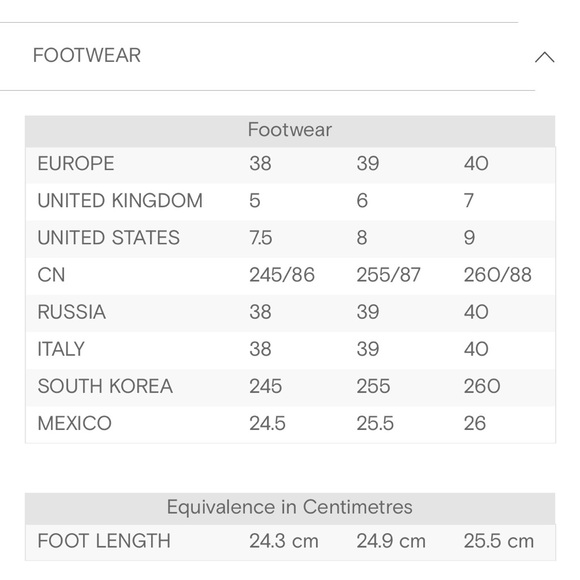This screenshot has height=580, width=580.
Task: Select Italy size 39 cell
Action: (x=368, y=349)
